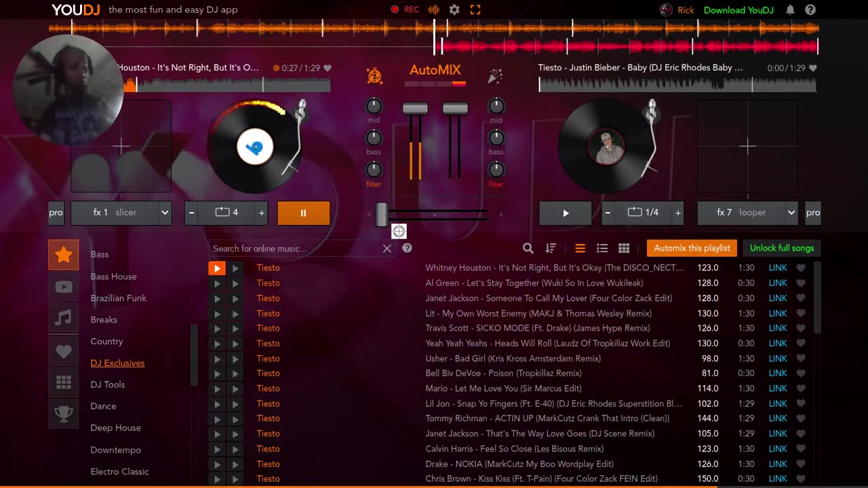Open search help question mark
The image size is (868, 488).
[x=407, y=248]
